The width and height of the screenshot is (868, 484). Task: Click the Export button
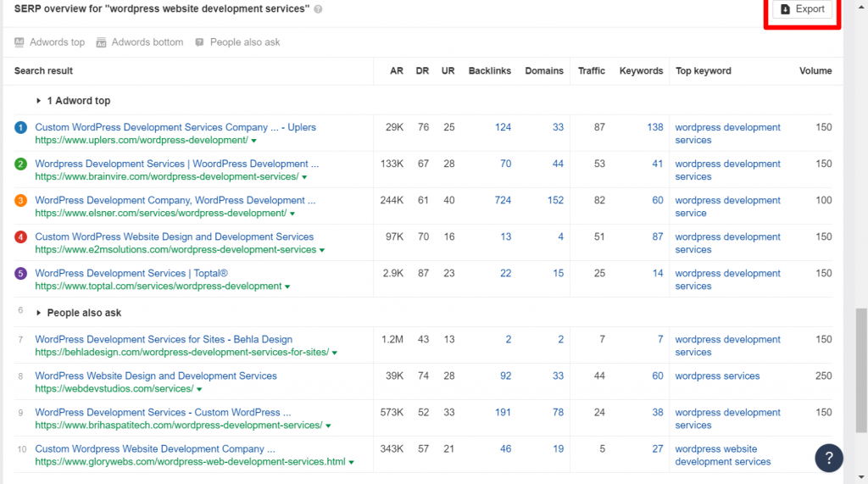pos(802,8)
